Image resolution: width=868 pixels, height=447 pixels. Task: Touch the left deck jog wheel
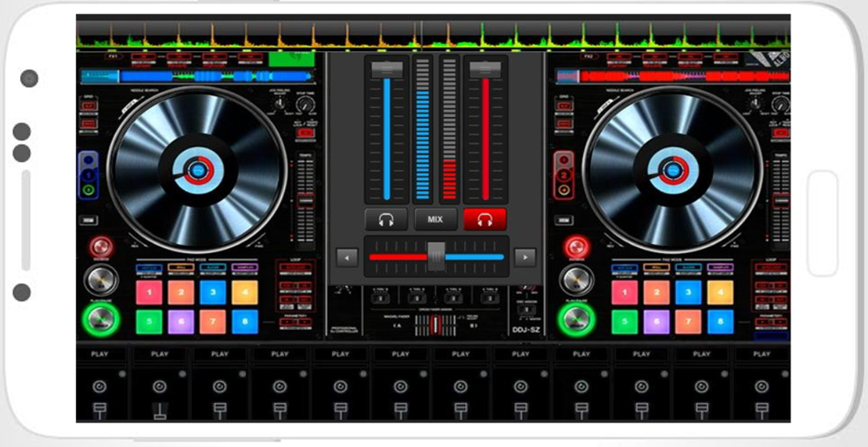(197, 170)
